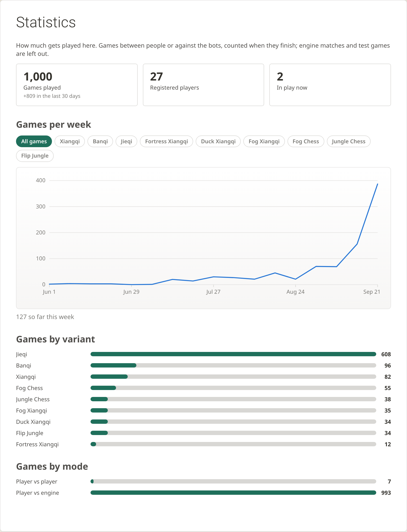Click the '35' Fog Xiangqi count
This screenshot has height=532, width=407.
click(388, 410)
